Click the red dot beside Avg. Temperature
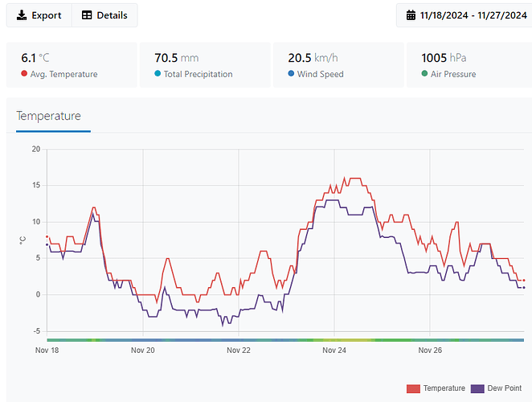 [24, 74]
